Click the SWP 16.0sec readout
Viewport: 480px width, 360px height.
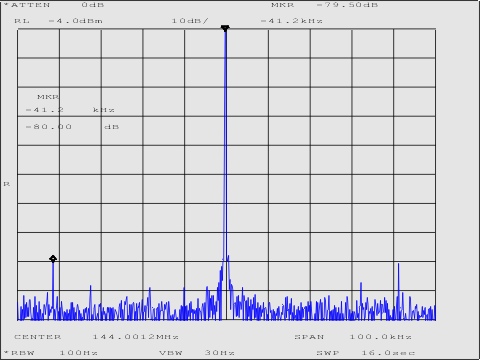coord(366,353)
